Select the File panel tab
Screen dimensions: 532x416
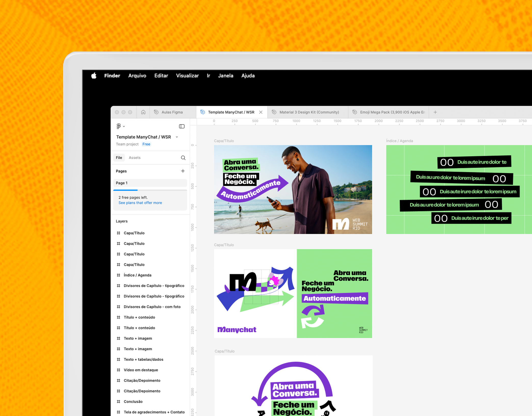119,158
